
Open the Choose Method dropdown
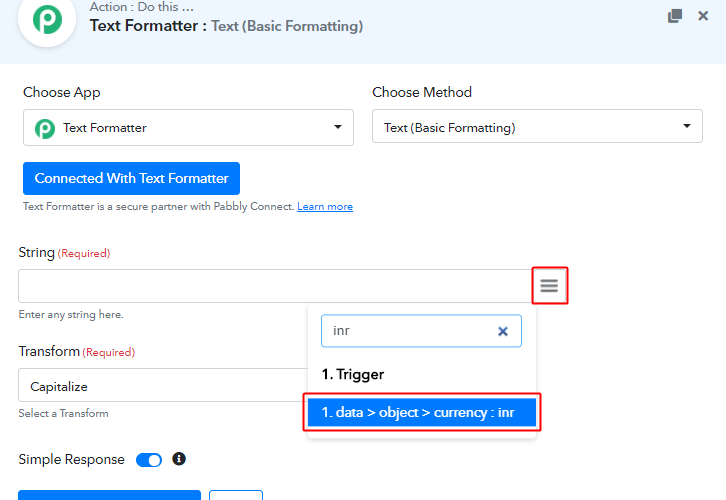tap(537, 126)
